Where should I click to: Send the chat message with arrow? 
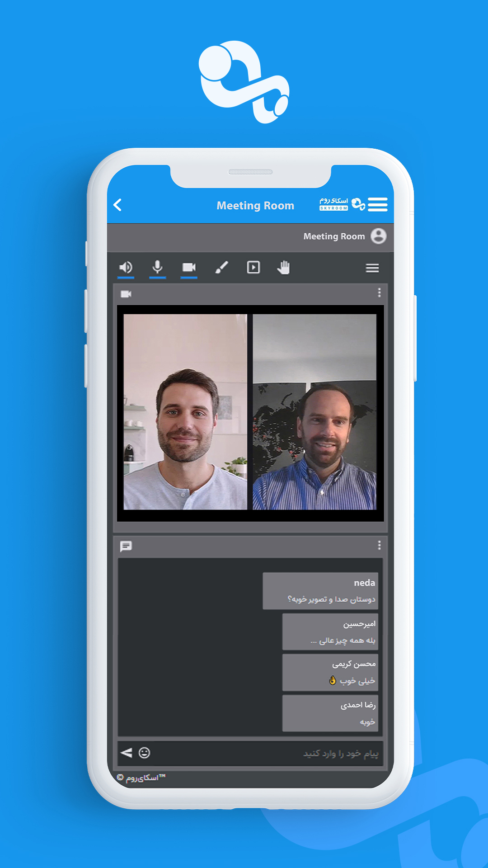coord(127,753)
